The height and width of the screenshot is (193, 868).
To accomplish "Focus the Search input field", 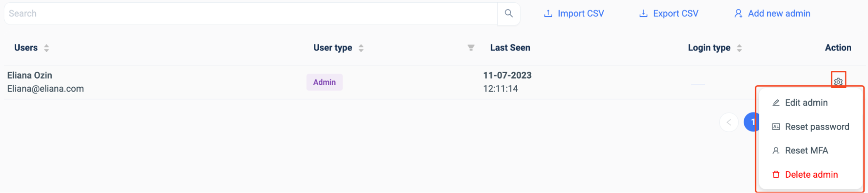I will click(x=251, y=13).
